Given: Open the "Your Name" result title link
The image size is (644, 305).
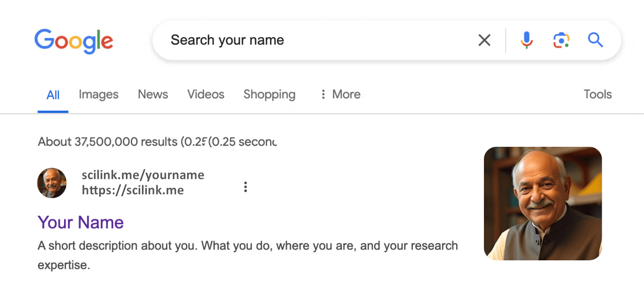Looking at the screenshot, I should tap(81, 222).
